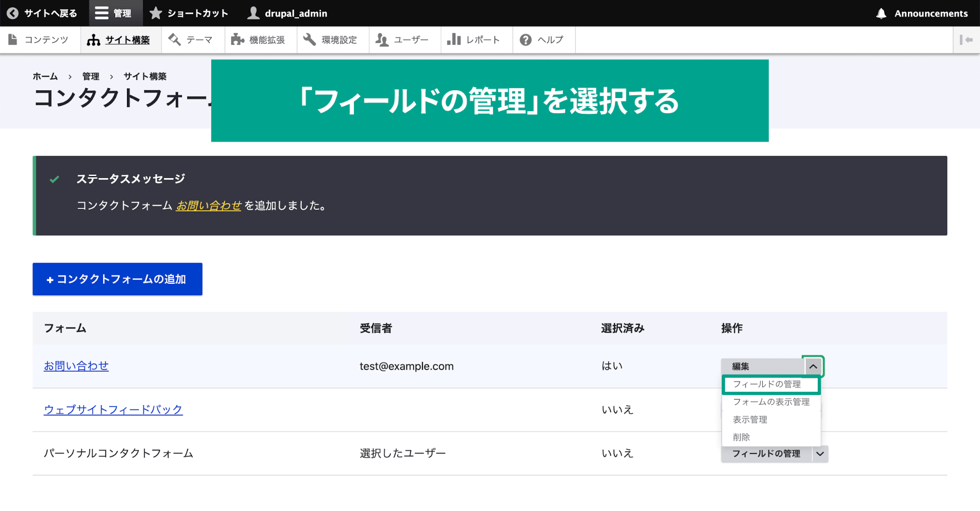
Task: Click the back-to-site arrow icon
Action: coord(13,13)
